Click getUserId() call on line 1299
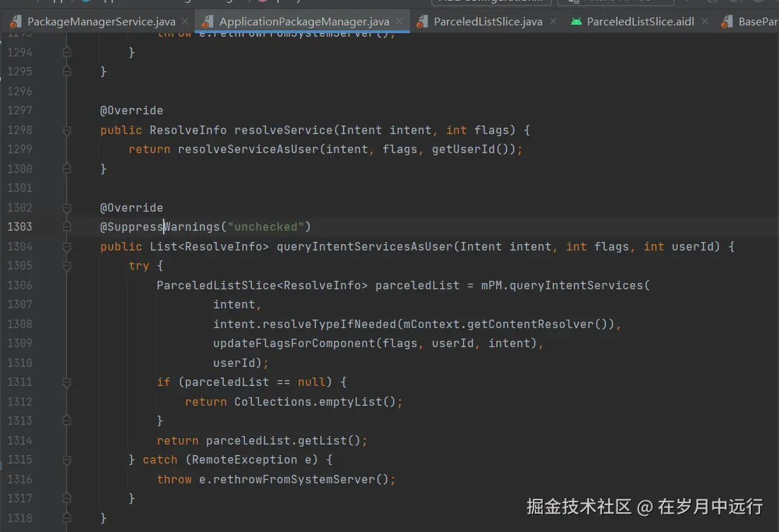The image size is (779, 532). click(470, 150)
